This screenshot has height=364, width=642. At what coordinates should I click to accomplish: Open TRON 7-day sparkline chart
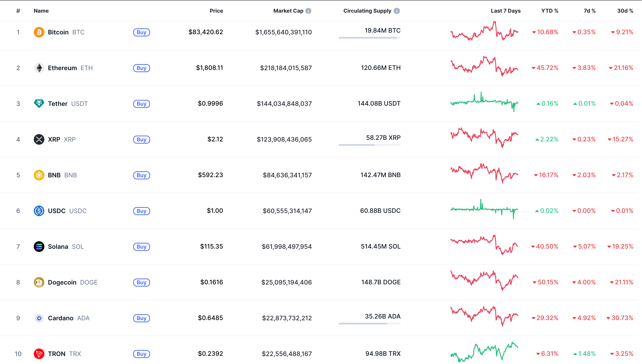coord(484,352)
